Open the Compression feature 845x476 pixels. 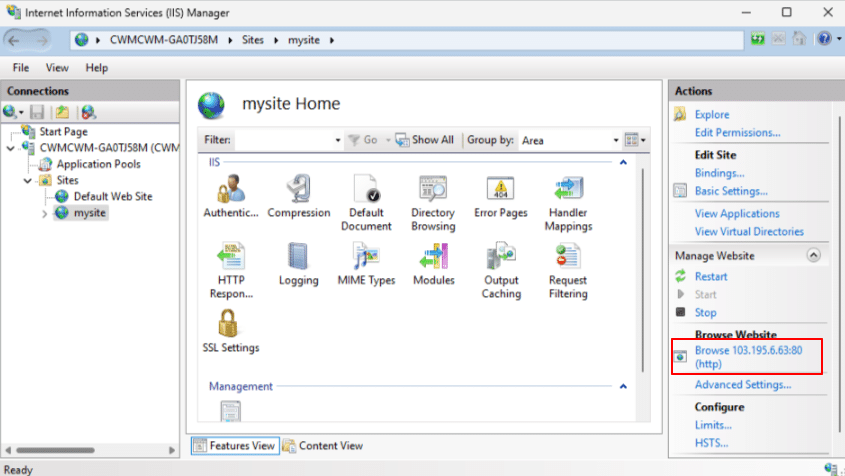tap(299, 195)
